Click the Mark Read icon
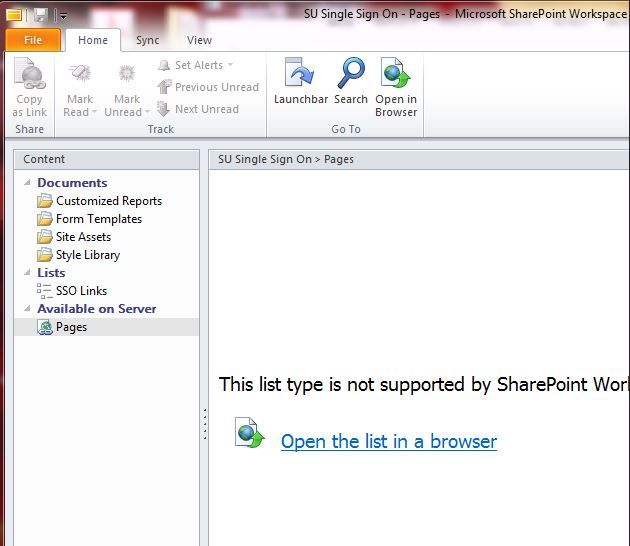The height and width of the screenshot is (546, 630). click(x=80, y=74)
